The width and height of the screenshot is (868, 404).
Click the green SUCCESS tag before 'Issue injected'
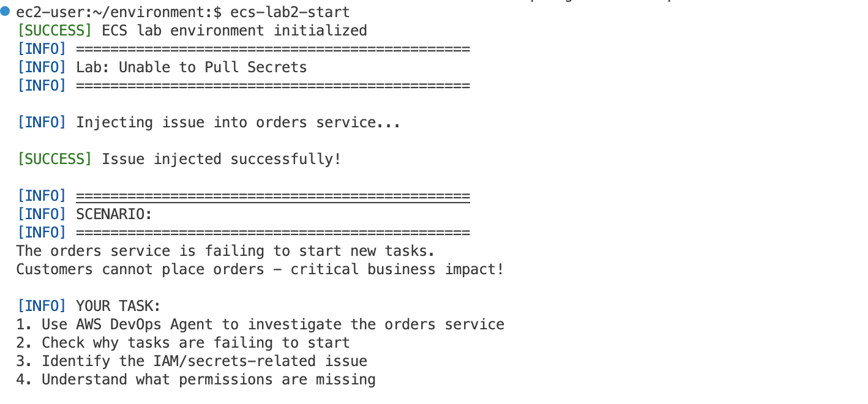pos(54,159)
